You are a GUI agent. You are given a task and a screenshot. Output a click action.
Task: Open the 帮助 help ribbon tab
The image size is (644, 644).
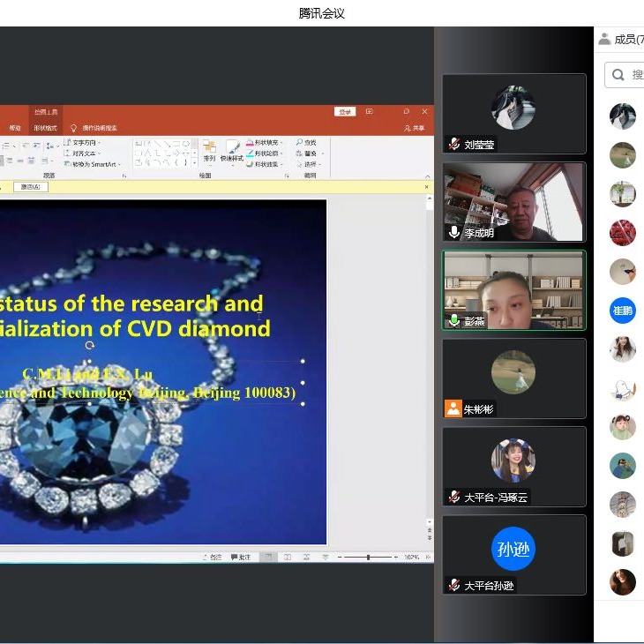point(15,128)
